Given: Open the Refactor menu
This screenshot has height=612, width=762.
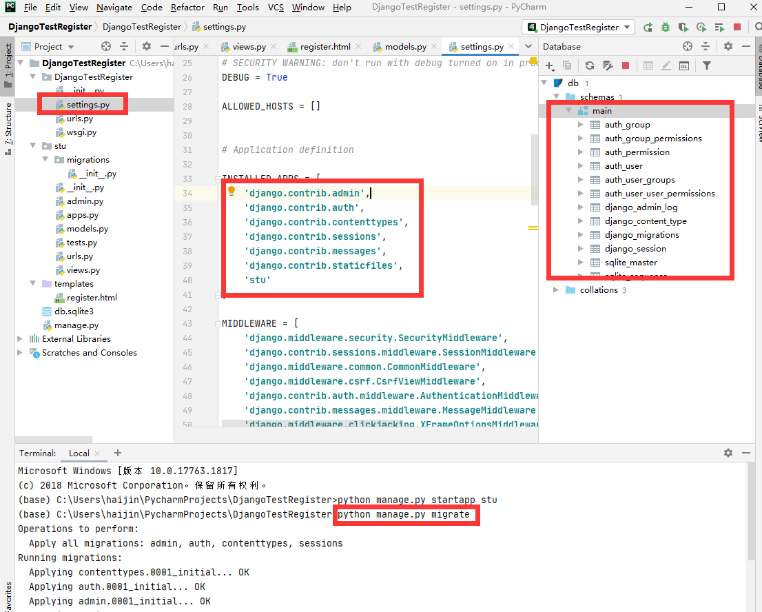Looking at the screenshot, I should [187, 7].
